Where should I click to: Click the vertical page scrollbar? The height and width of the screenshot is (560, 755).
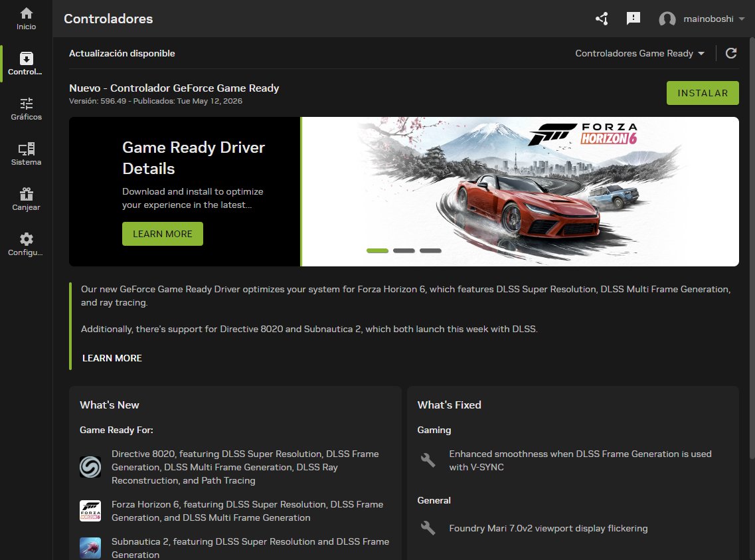[x=752, y=248]
